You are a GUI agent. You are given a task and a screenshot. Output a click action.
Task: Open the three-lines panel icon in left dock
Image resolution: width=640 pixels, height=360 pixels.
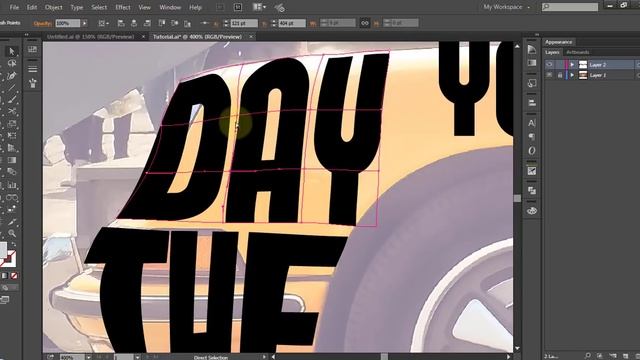coord(32,69)
